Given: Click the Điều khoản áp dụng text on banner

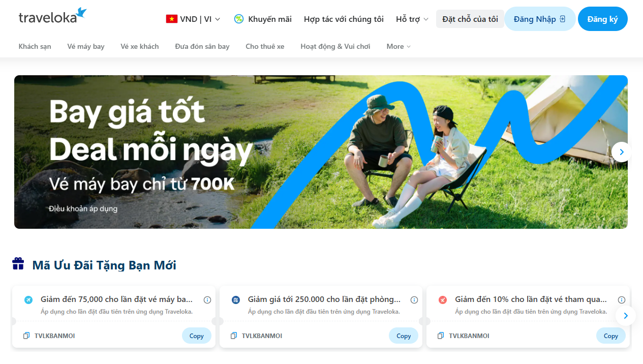Looking at the screenshot, I should 83,209.
